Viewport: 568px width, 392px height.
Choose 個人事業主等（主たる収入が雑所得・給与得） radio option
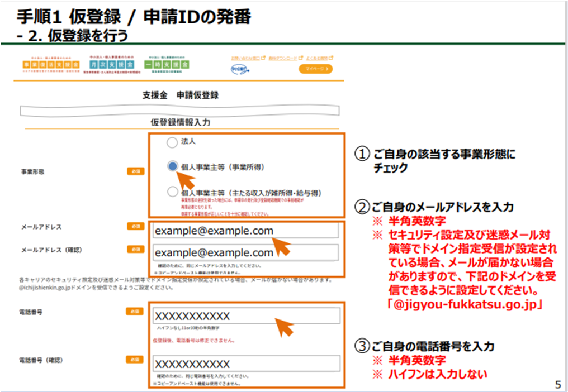click(172, 192)
